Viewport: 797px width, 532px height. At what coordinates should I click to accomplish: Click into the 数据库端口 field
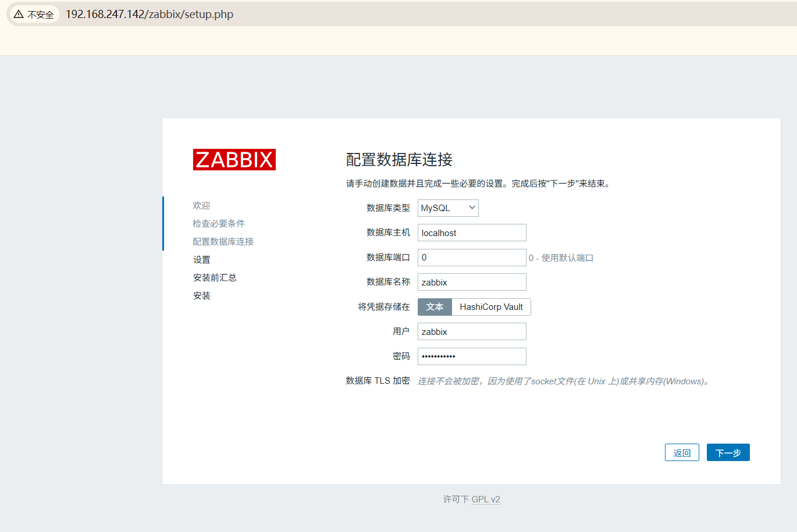(x=472, y=258)
